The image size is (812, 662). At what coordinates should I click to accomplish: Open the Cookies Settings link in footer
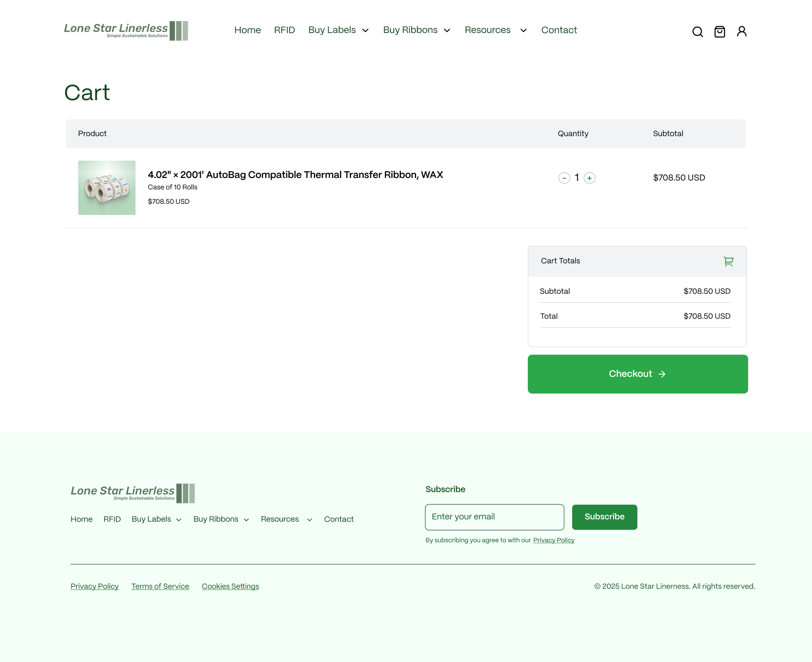click(x=230, y=586)
